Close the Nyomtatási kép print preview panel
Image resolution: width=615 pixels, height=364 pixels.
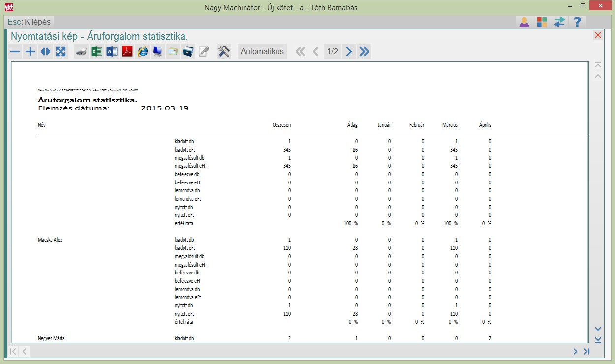coord(598,35)
